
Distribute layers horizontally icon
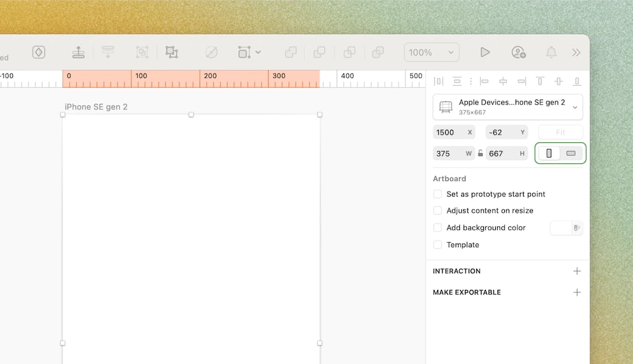[x=438, y=82]
